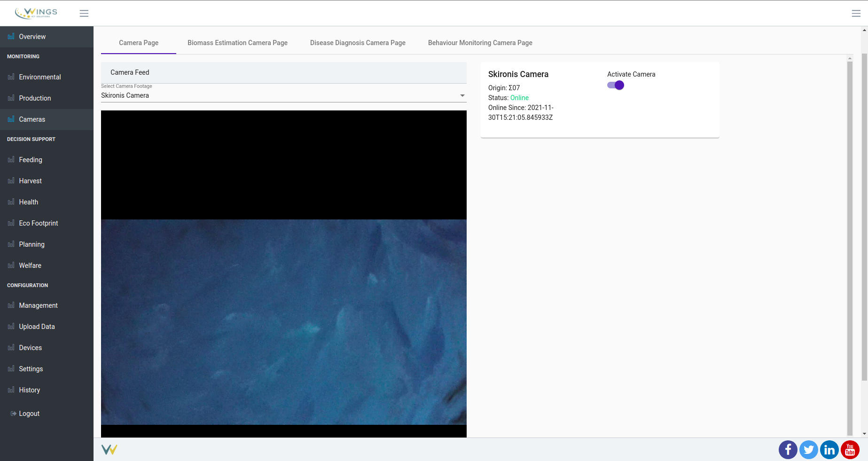Image resolution: width=868 pixels, height=461 pixels.
Task: Toggle the Activate Camera switch
Action: pos(616,85)
